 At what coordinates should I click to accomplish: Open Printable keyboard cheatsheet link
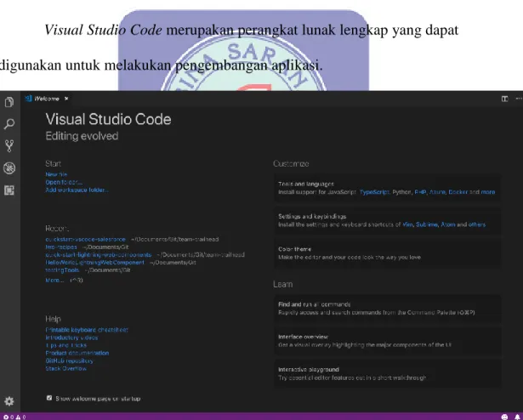[x=87, y=330]
